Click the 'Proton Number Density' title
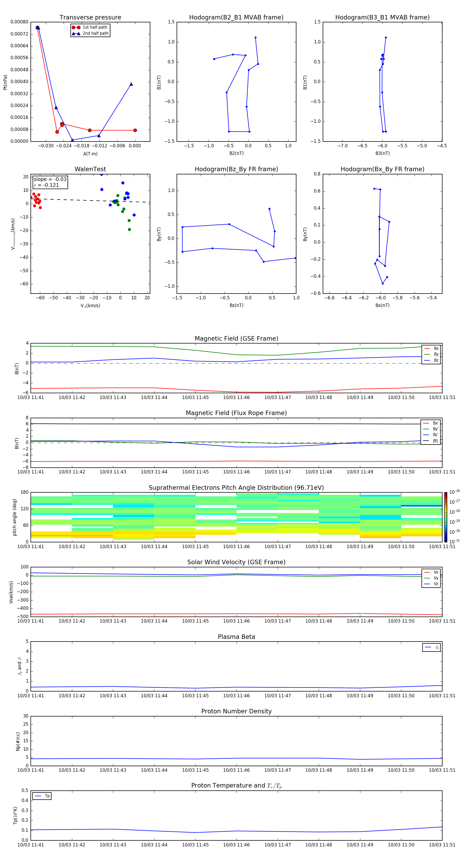Viewport: 473px width, 868px height. tap(236, 711)
